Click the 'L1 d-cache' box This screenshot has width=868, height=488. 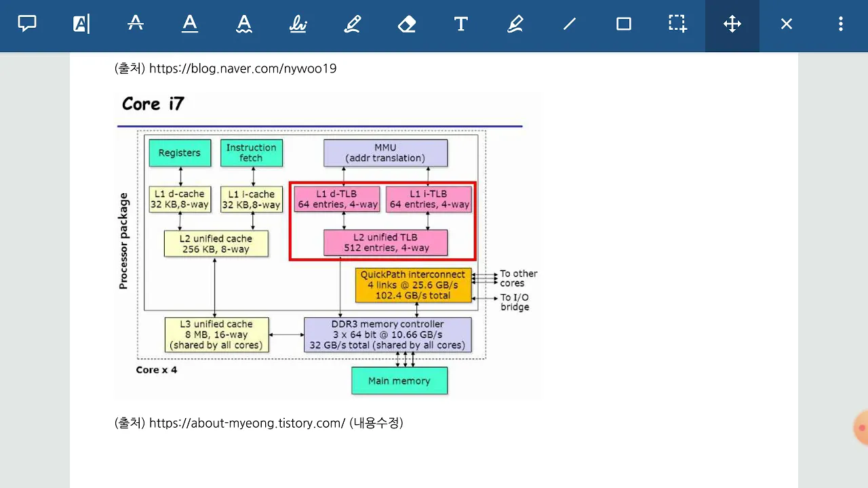pos(180,199)
